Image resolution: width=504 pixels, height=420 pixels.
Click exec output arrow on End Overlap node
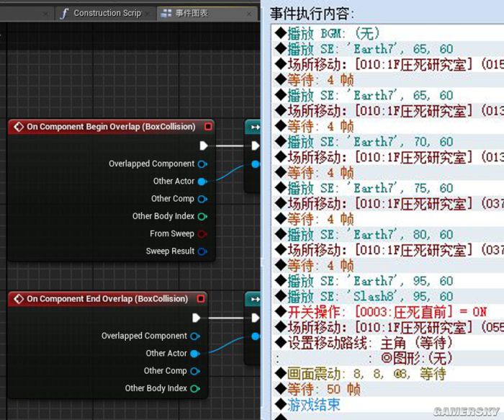pyautogui.click(x=197, y=318)
